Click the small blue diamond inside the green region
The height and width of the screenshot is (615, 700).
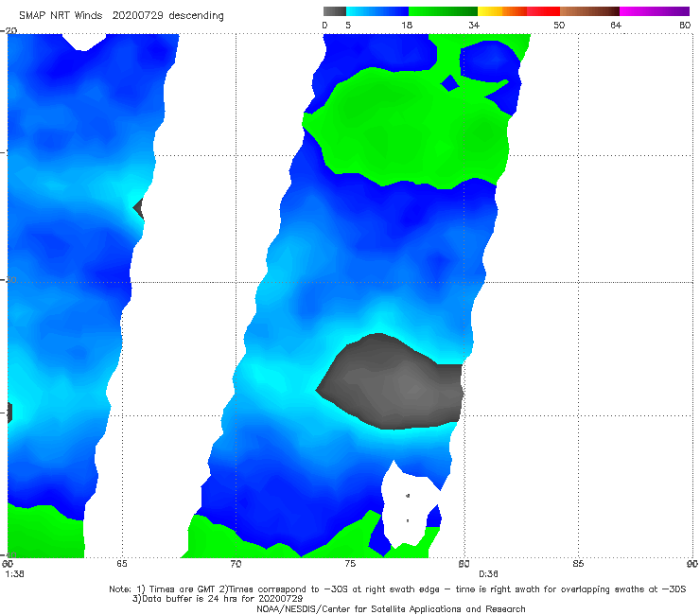coord(449,83)
